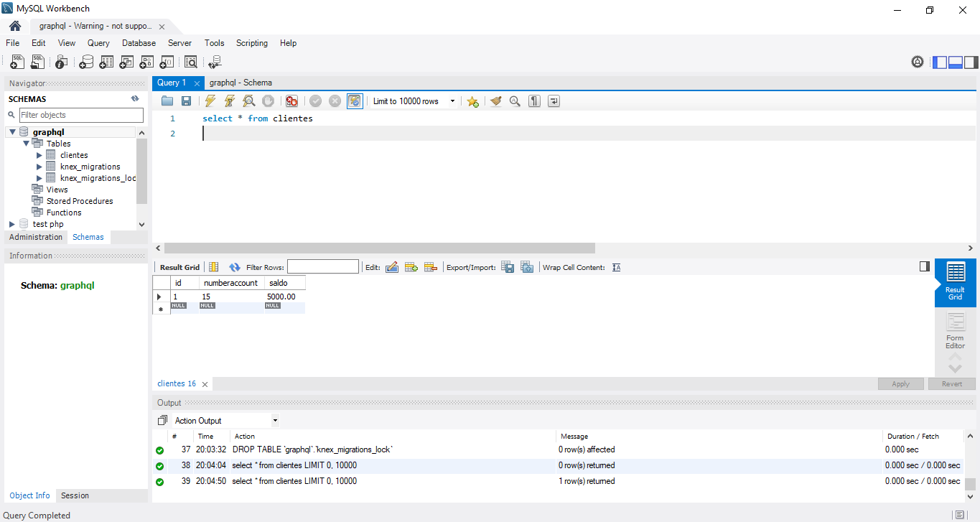This screenshot has width=980, height=522.
Task: Open find panel magnifier icon in editor
Action: click(515, 101)
